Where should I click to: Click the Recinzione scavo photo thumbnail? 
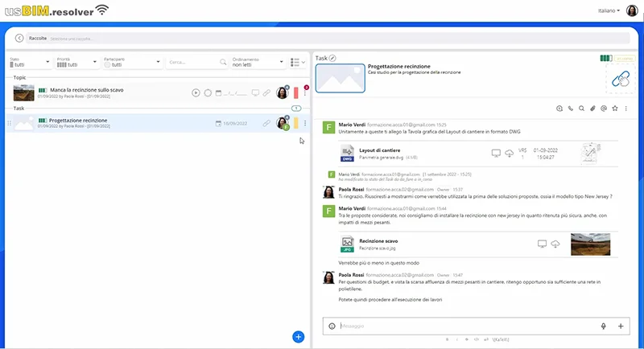tap(590, 244)
